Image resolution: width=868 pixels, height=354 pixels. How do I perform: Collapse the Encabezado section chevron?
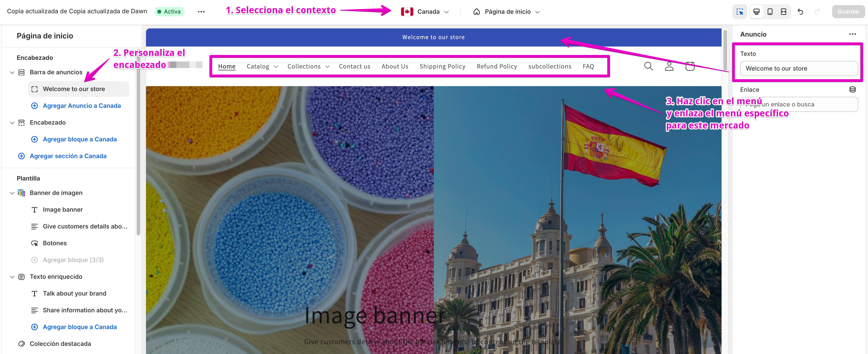coord(12,123)
